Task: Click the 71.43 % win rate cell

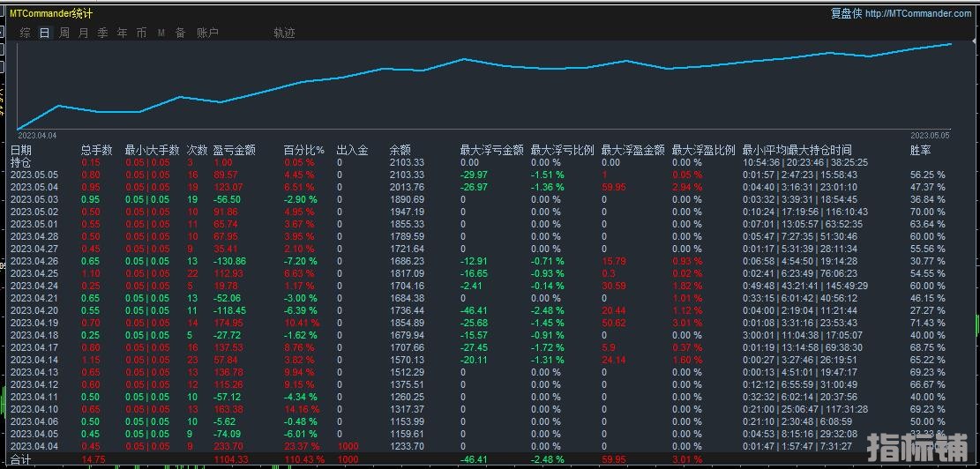Action: pos(927,323)
